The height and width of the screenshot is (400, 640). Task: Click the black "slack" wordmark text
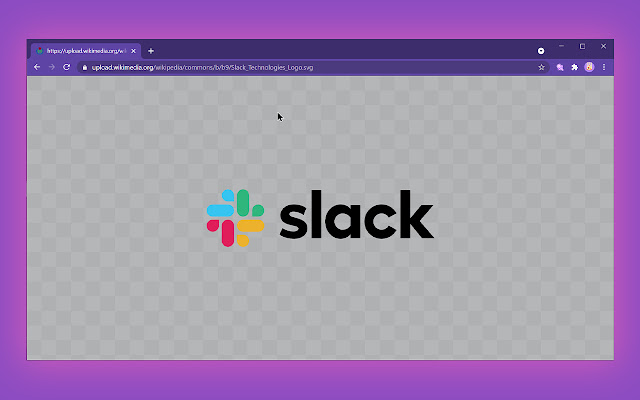(x=356, y=217)
